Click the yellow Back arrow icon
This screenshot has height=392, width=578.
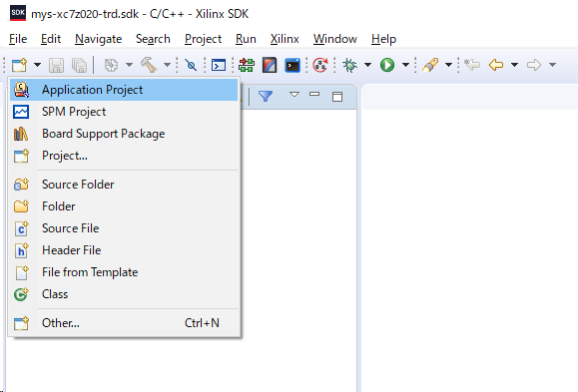point(496,65)
